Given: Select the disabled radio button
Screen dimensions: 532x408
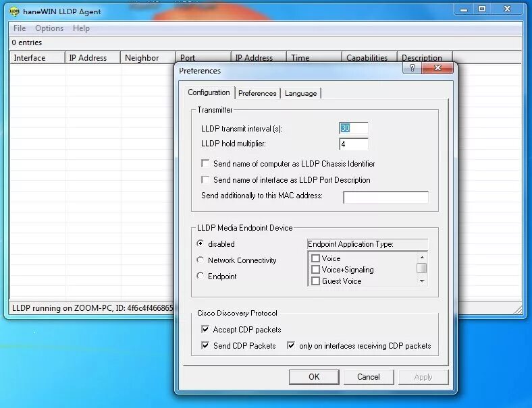Looking at the screenshot, I should [x=201, y=243].
